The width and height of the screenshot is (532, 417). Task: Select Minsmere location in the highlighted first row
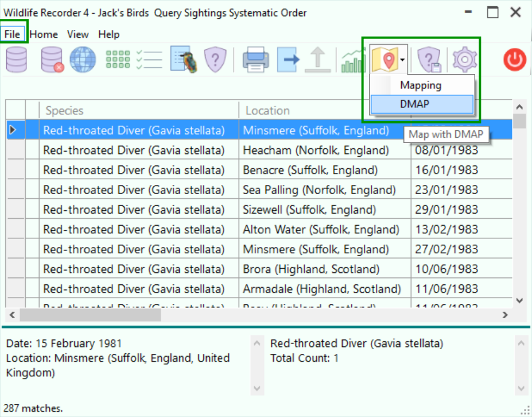coord(325,130)
